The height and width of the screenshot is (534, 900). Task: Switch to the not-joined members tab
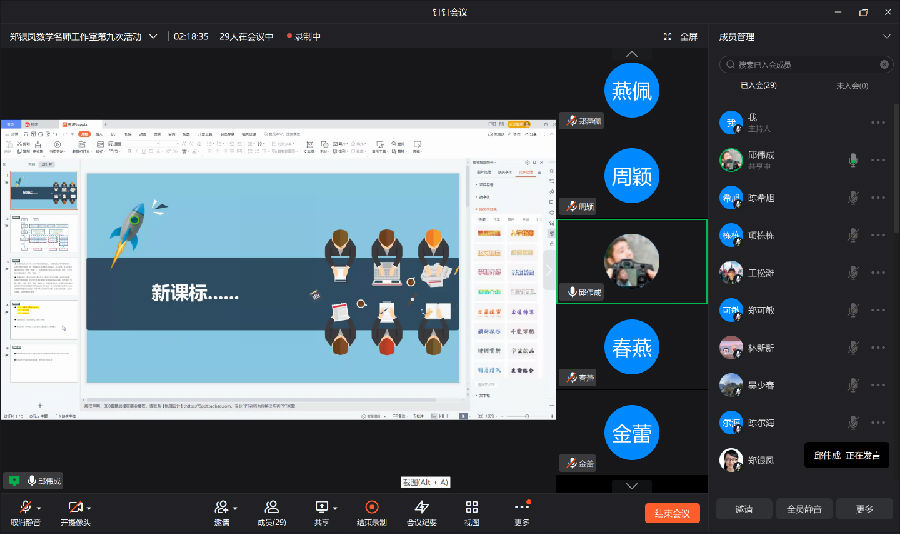pyautogui.click(x=851, y=86)
